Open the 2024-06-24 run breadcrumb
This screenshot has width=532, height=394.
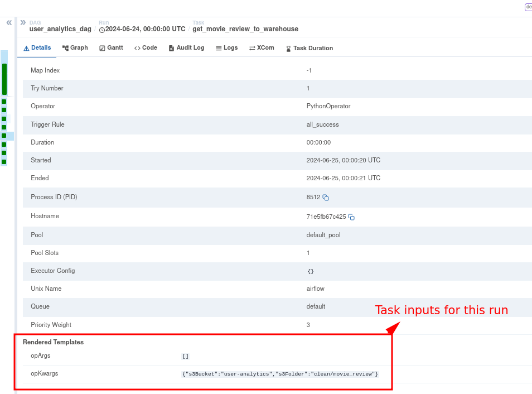(x=145, y=29)
